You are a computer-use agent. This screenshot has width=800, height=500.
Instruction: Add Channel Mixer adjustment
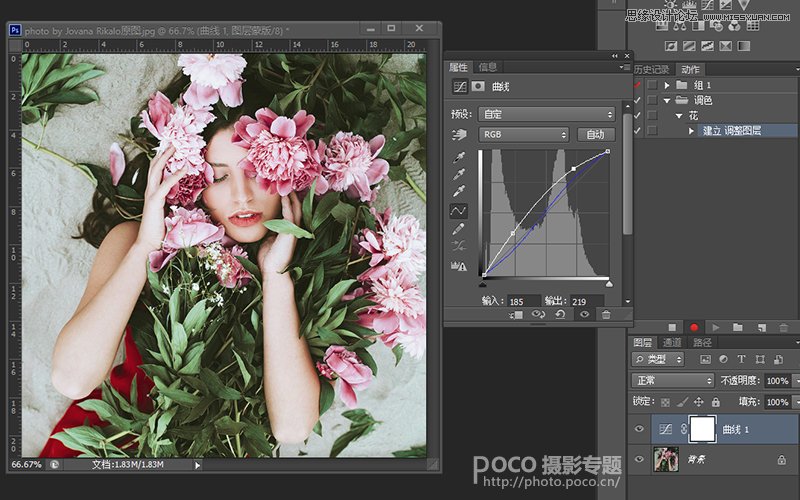pyautogui.click(x=735, y=25)
